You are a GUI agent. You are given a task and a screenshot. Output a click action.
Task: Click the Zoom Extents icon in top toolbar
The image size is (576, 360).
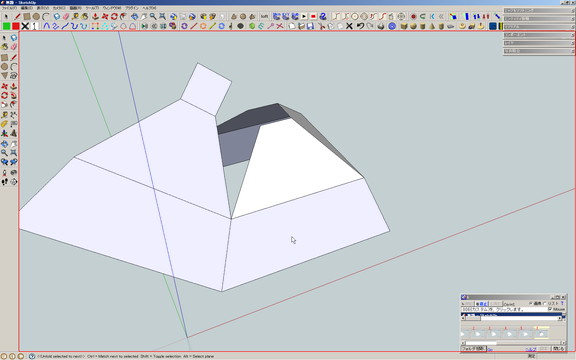pos(162,16)
